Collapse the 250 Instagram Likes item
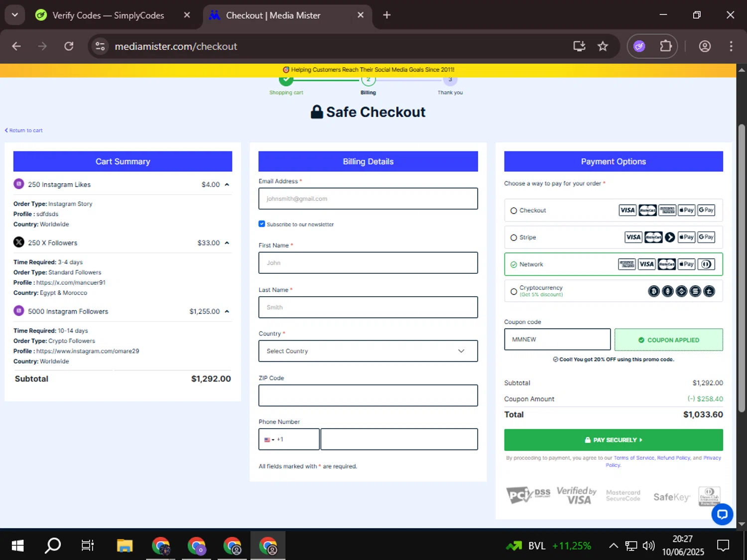 (227, 185)
